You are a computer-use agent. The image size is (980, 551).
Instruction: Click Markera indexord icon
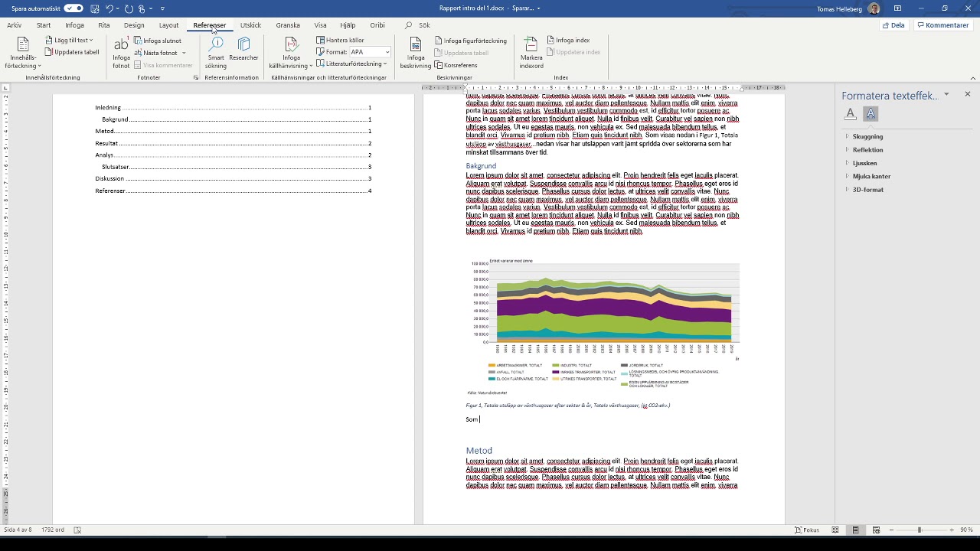[531, 53]
